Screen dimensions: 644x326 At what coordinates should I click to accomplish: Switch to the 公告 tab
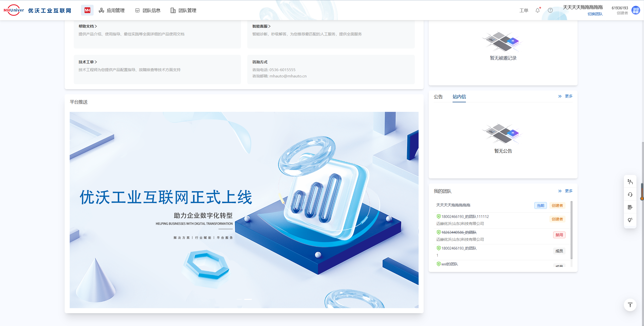(438, 97)
